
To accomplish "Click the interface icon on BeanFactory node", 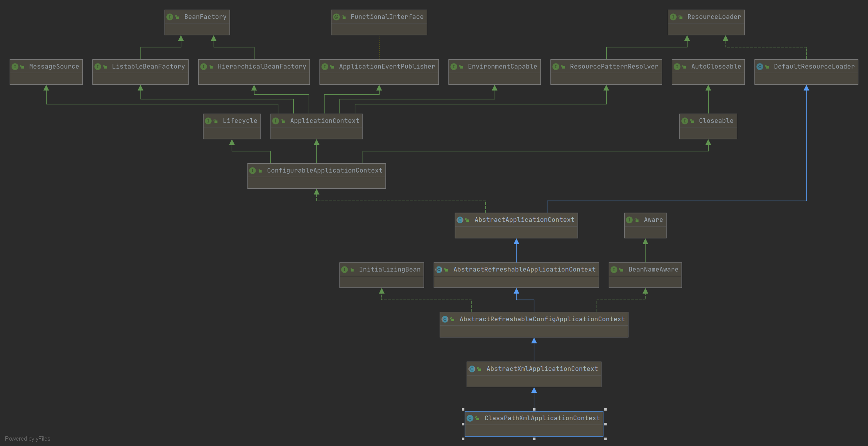I will pos(169,17).
